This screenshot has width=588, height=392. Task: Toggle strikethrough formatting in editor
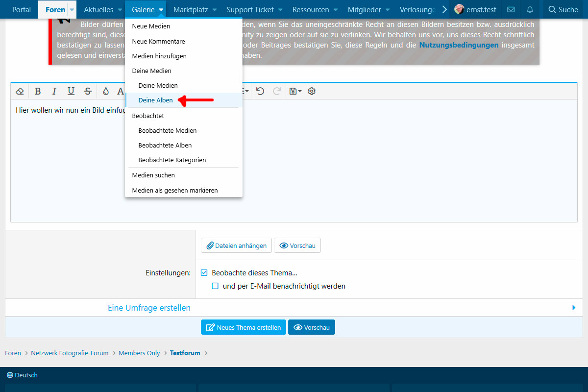[x=88, y=91]
